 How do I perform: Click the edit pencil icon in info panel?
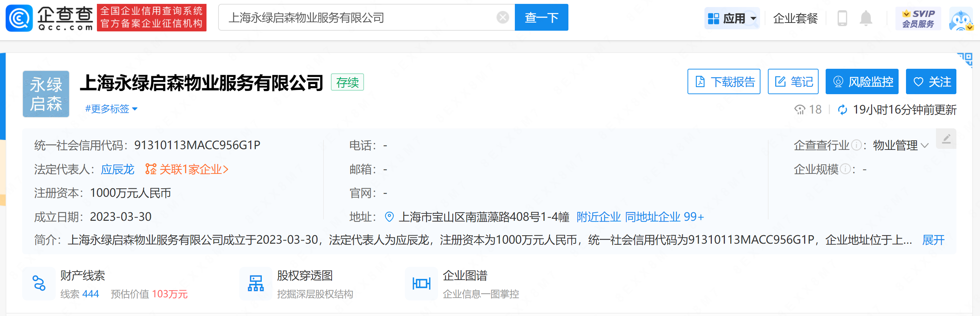(x=946, y=139)
